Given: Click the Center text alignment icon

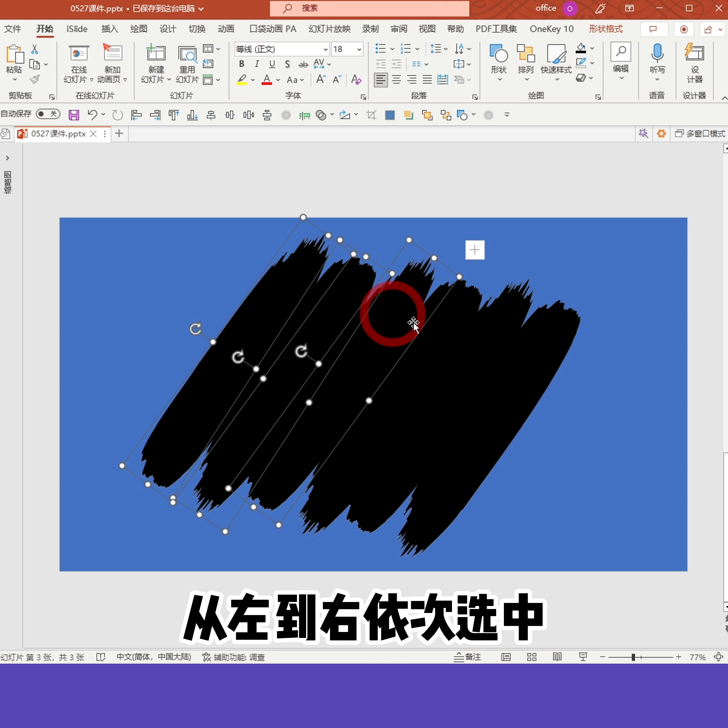Looking at the screenshot, I should pos(396,80).
